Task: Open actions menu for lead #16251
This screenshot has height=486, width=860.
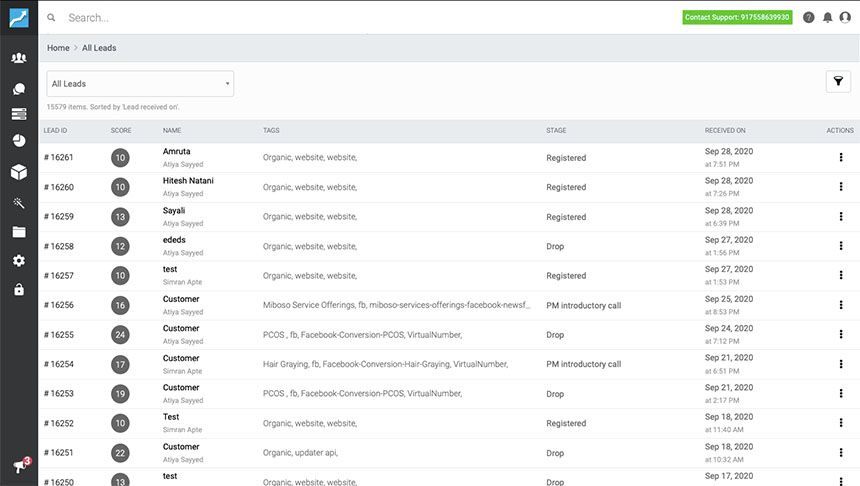Action: click(840, 452)
